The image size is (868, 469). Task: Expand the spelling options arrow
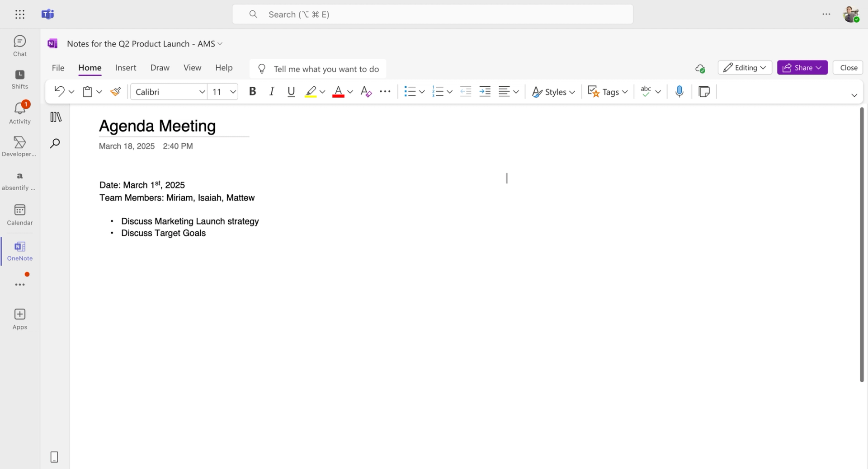tap(658, 92)
